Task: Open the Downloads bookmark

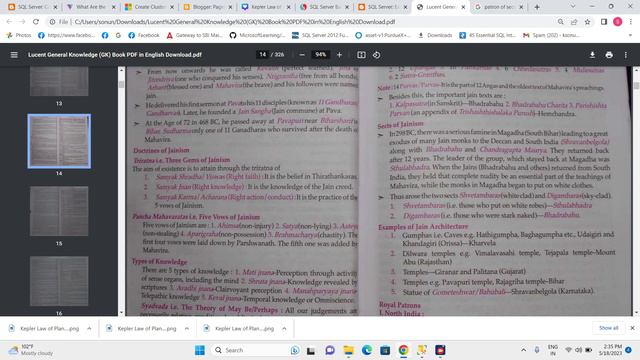Action: pos(435,36)
